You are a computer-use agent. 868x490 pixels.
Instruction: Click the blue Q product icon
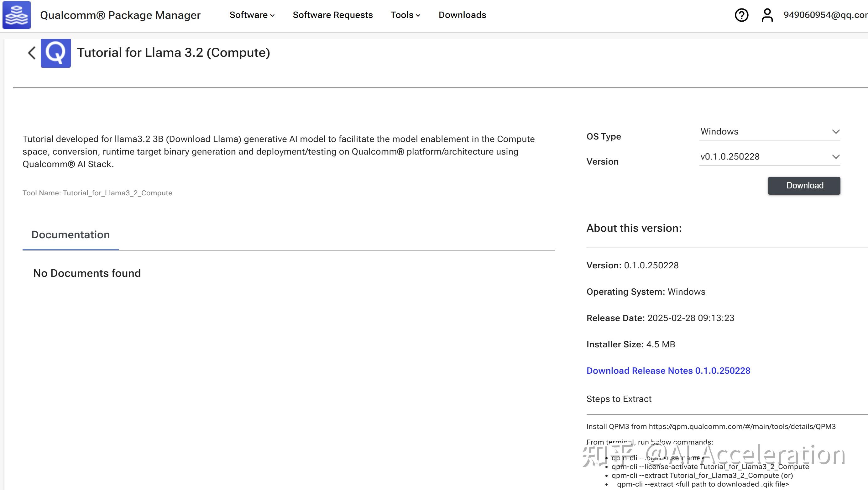pos(55,53)
